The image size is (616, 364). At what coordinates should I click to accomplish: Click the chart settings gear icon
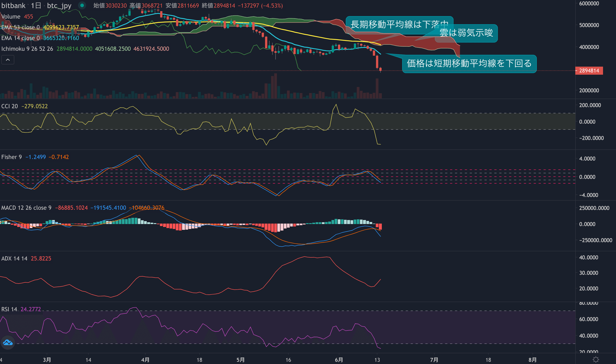click(x=596, y=360)
